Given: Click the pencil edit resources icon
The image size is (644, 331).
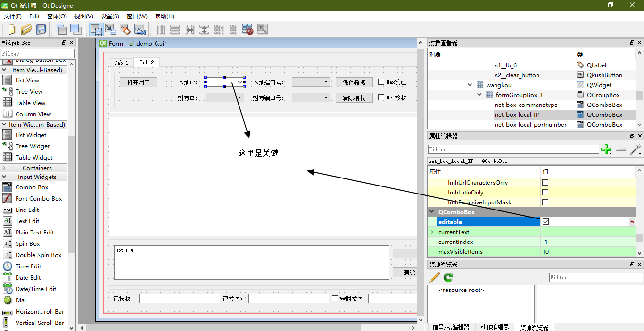Looking at the screenshot, I should tap(435, 277).
